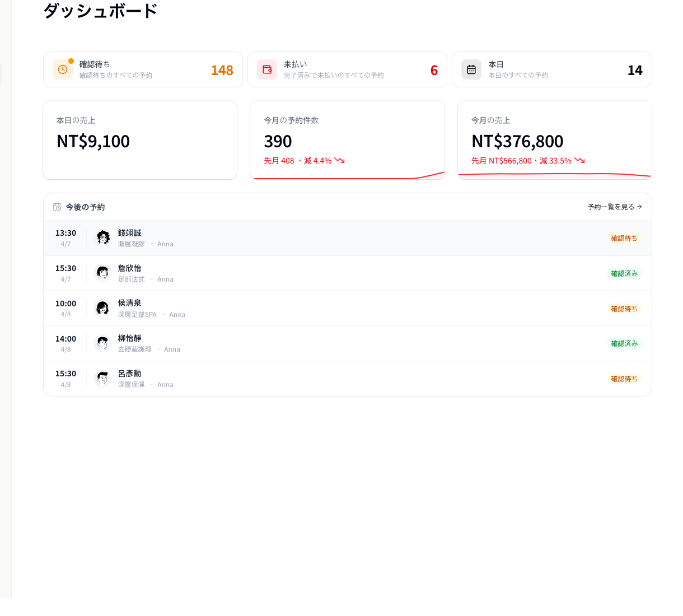Click the red downward trend arrow for 今月の売上
Image resolution: width=683 pixels, height=616 pixels.
(580, 160)
